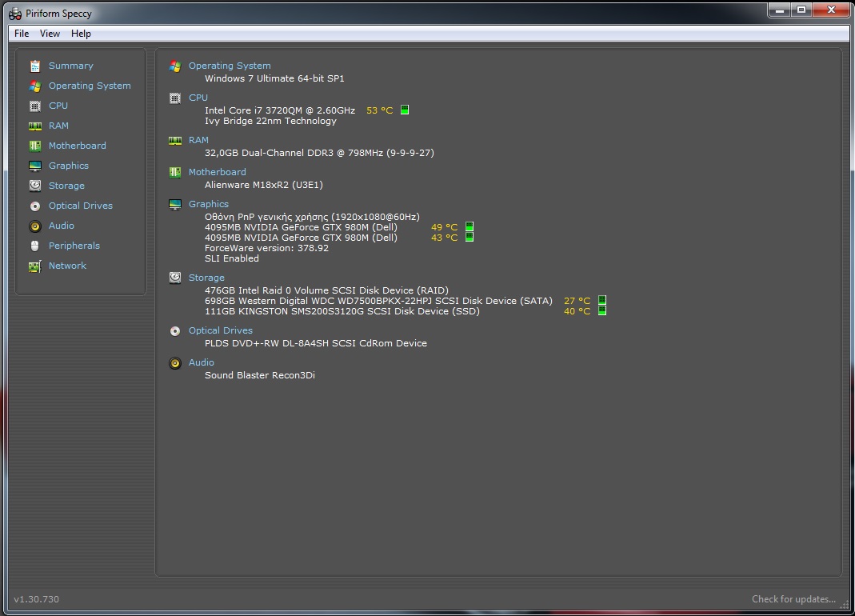
Task: Click the disk icon beside Storage heading
Action: pyautogui.click(x=175, y=278)
